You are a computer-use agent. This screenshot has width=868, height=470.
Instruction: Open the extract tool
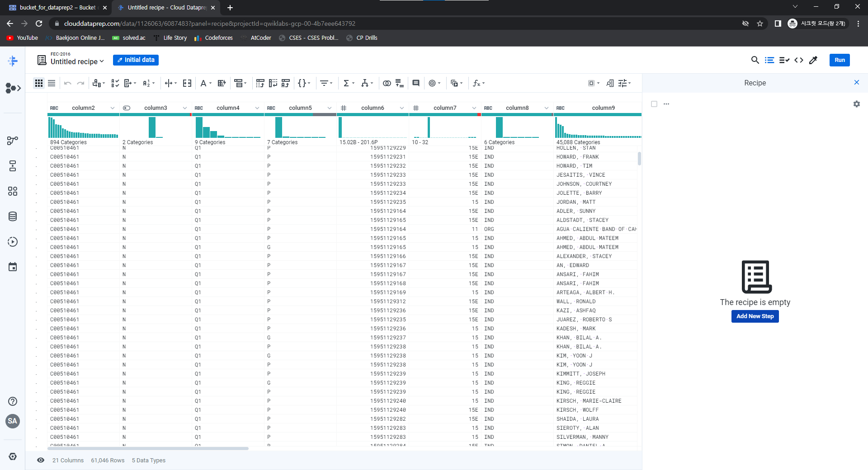(130, 83)
